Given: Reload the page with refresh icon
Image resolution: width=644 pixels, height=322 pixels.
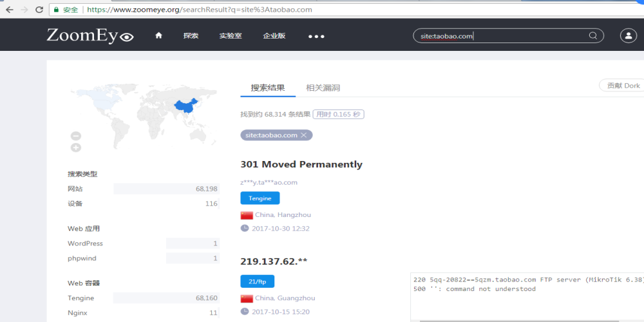Looking at the screenshot, I should 39,10.
